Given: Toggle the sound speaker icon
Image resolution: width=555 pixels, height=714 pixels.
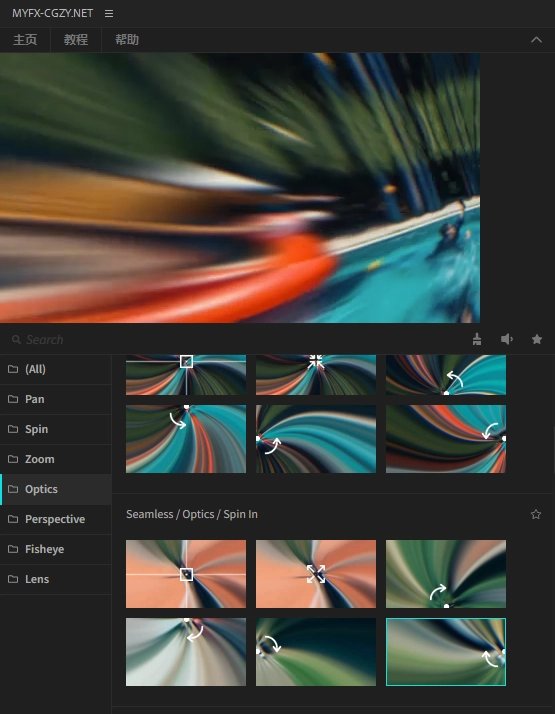Looking at the screenshot, I should 507,339.
